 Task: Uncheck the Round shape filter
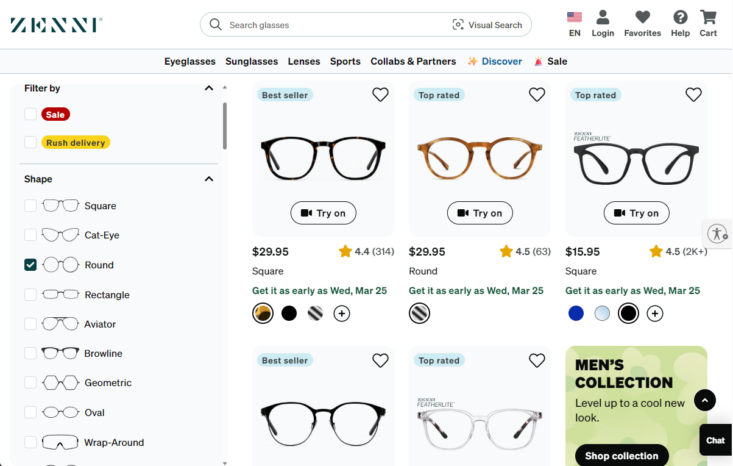tap(31, 265)
